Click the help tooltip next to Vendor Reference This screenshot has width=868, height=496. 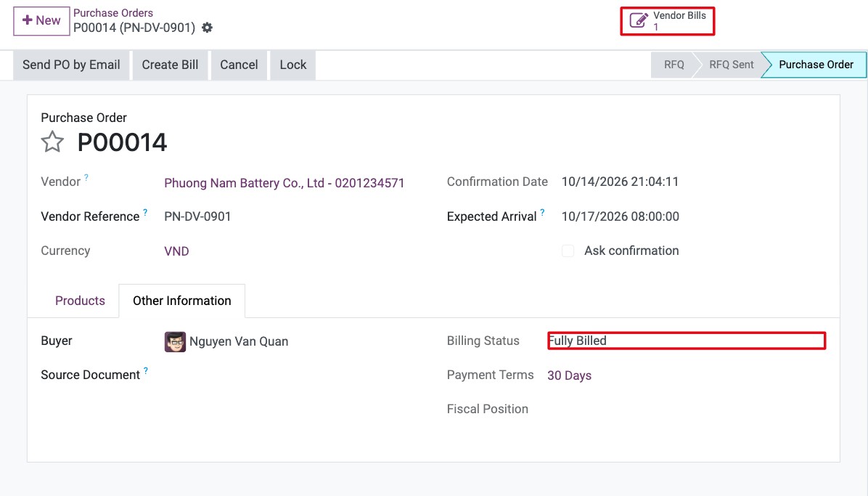(x=145, y=212)
